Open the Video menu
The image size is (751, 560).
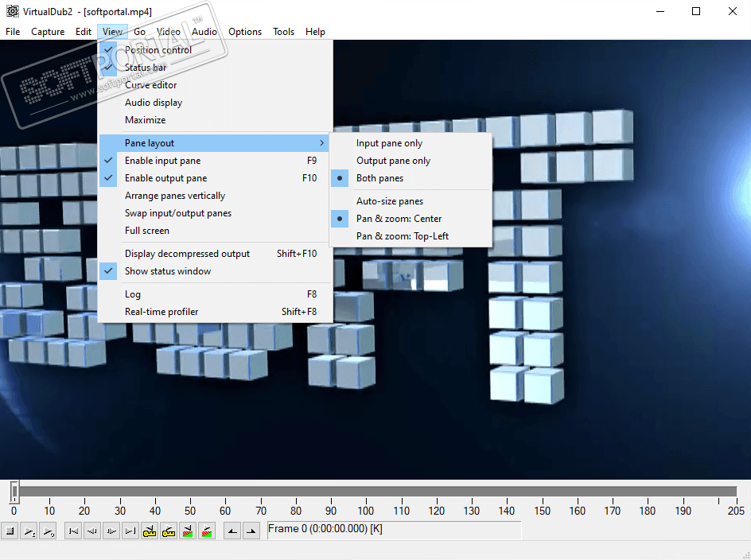pyautogui.click(x=169, y=32)
